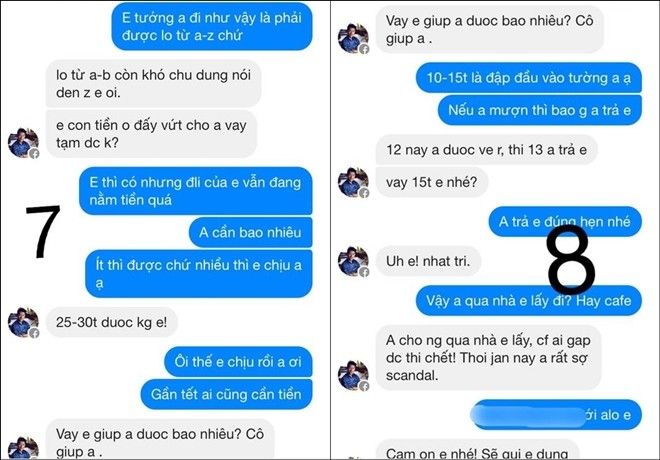Tap avatar beside "vay 15t e nhé?"
Image resolution: width=660 pixels, height=460 pixels.
(x=353, y=182)
